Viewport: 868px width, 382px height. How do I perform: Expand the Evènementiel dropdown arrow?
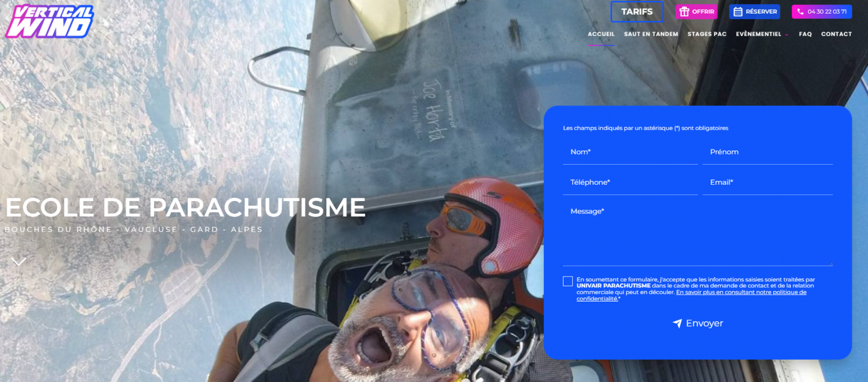[787, 35]
